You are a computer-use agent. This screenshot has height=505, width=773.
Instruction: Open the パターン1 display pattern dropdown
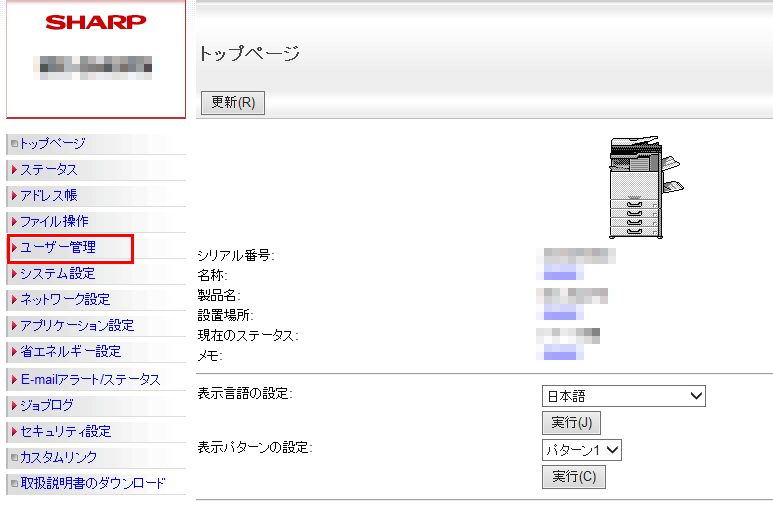581,450
